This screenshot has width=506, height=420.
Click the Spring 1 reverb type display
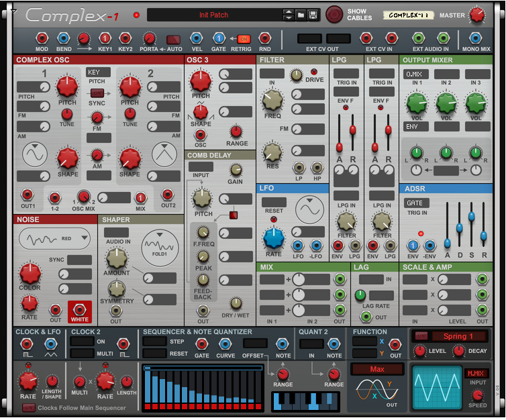click(458, 336)
